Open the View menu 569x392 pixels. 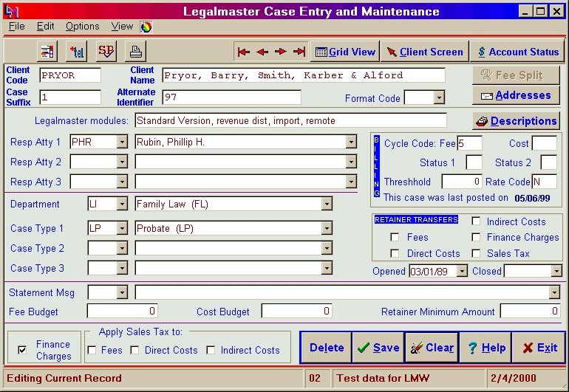122,27
